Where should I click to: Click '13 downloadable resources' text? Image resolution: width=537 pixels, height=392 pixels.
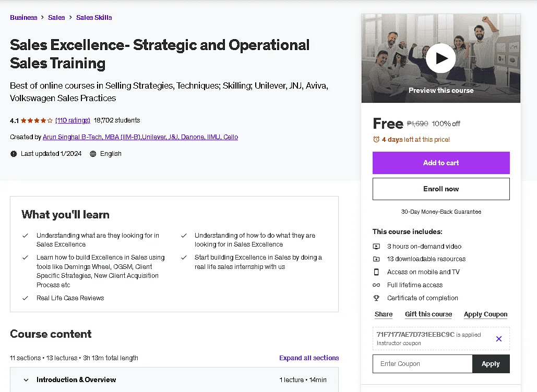point(426,259)
